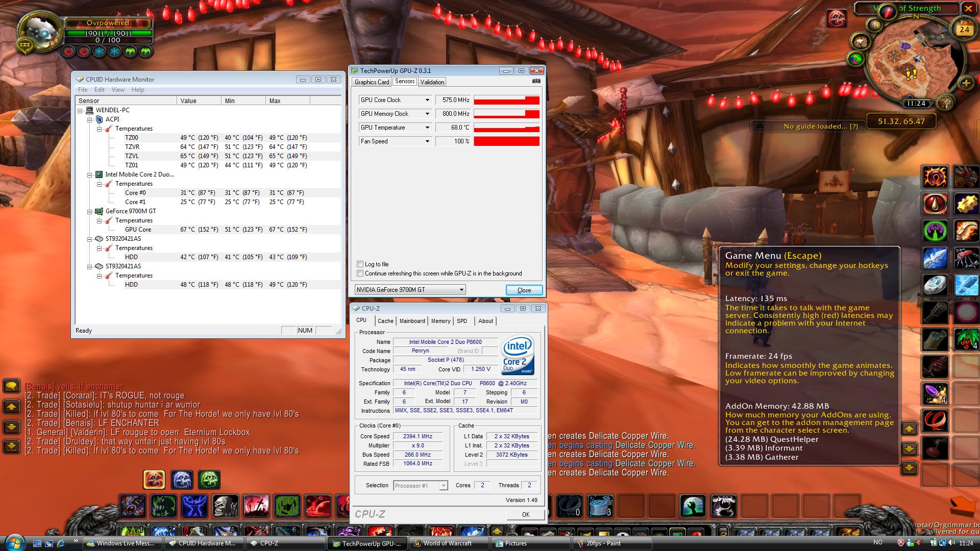Open the Help menu in Hardware Monitor

coord(138,90)
